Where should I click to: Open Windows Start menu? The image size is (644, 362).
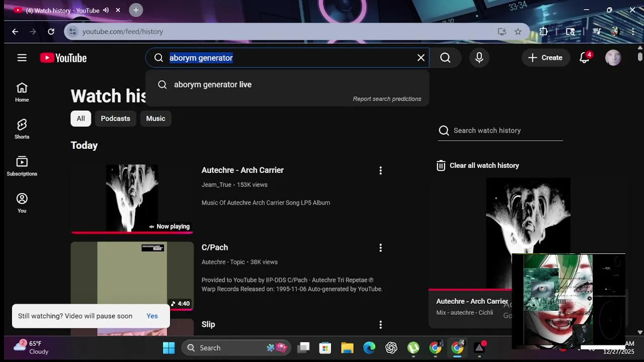pyautogui.click(x=169, y=348)
